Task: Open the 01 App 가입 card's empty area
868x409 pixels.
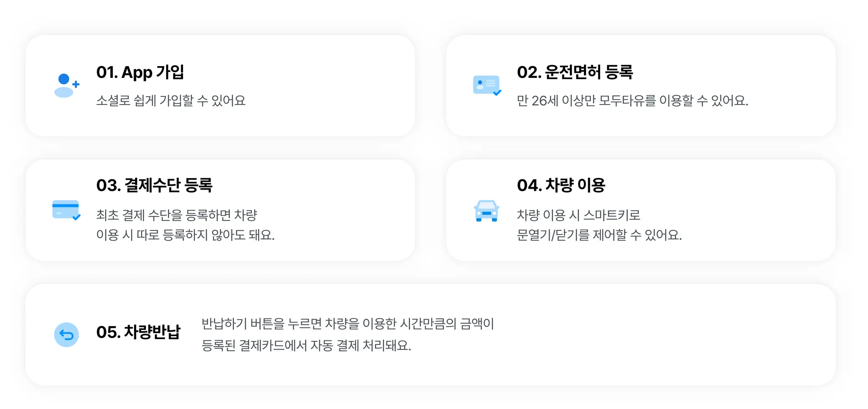Action: [331, 86]
